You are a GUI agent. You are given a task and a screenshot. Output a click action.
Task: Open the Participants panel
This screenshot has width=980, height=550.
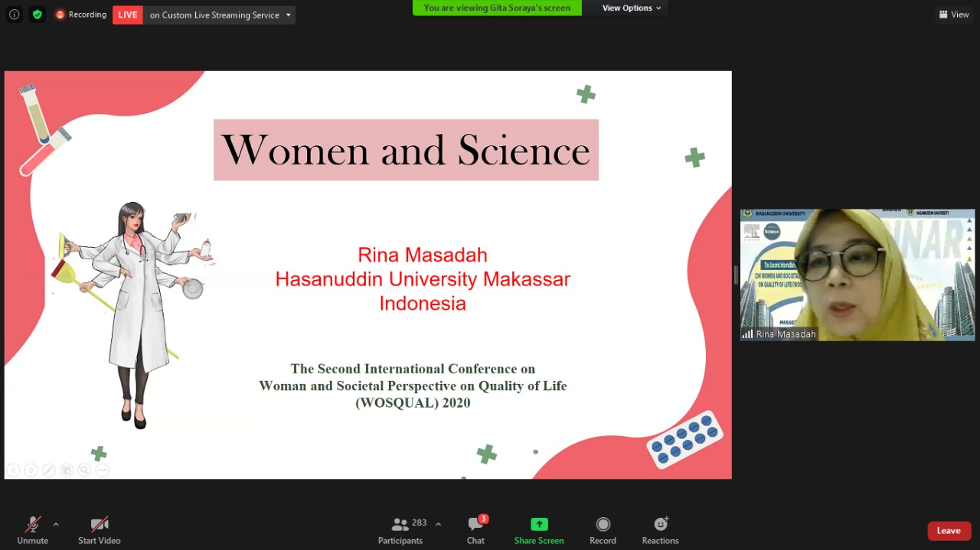pos(400,530)
